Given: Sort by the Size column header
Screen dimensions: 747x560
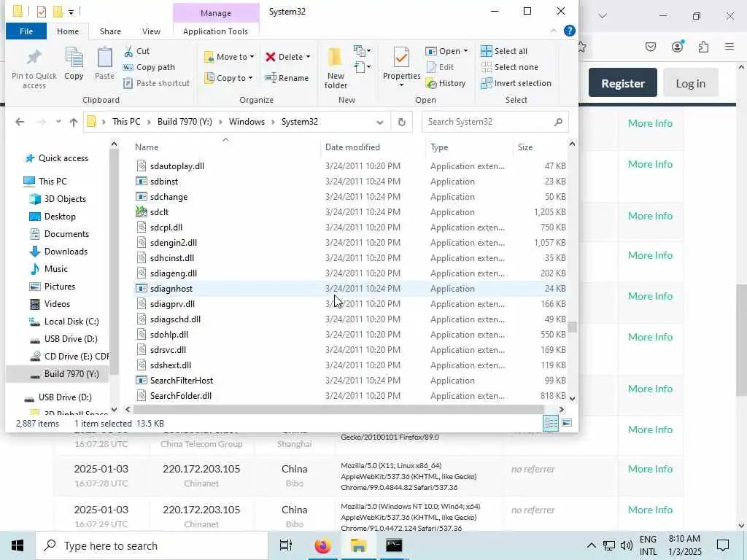Looking at the screenshot, I should pos(540,147).
